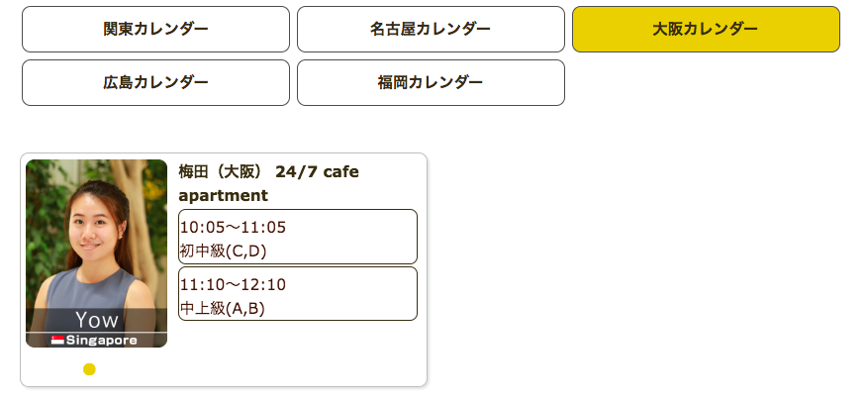Click the 中上級(A,B) level label

click(x=222, y=308)
